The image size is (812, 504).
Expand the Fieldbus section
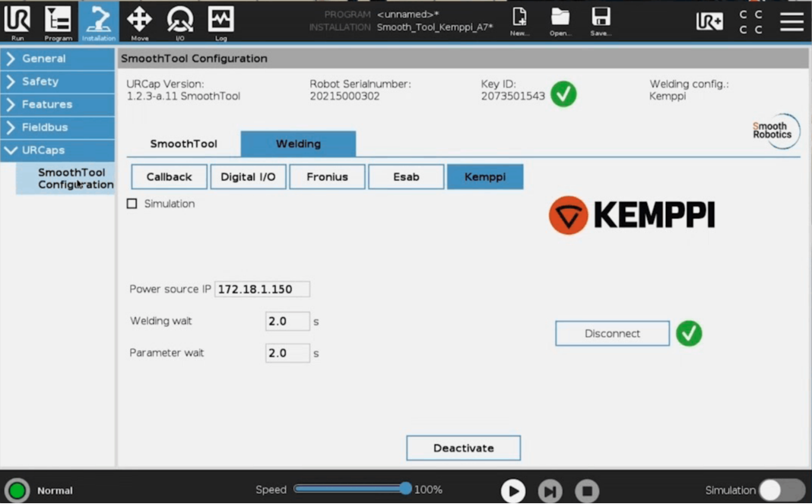[x=58, y=127]
